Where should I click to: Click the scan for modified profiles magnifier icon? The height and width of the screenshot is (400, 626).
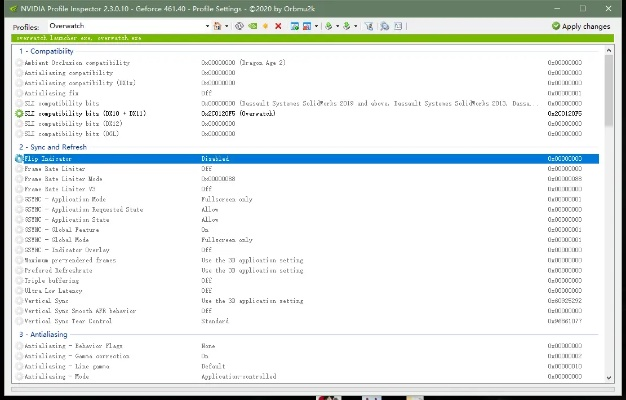pyautogui.click(x=384, y=26)
